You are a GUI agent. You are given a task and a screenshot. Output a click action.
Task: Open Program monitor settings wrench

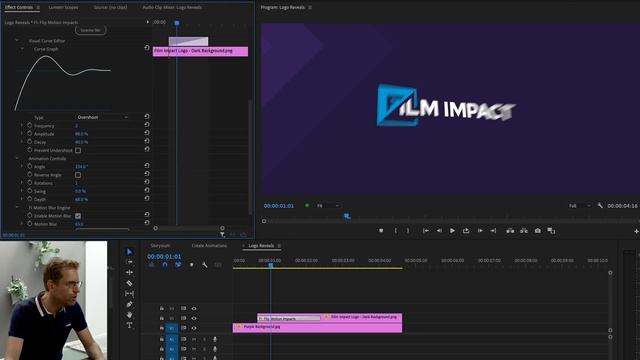point(600,205)
